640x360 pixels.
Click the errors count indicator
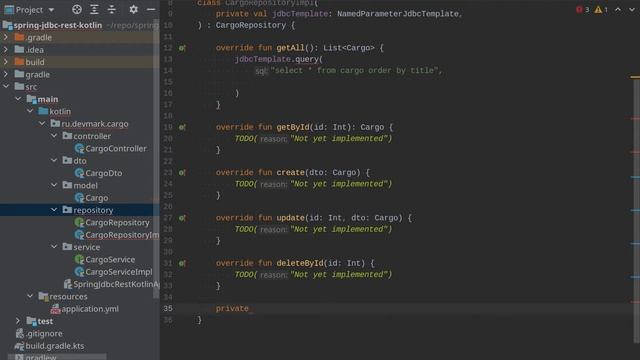(582, 9)
